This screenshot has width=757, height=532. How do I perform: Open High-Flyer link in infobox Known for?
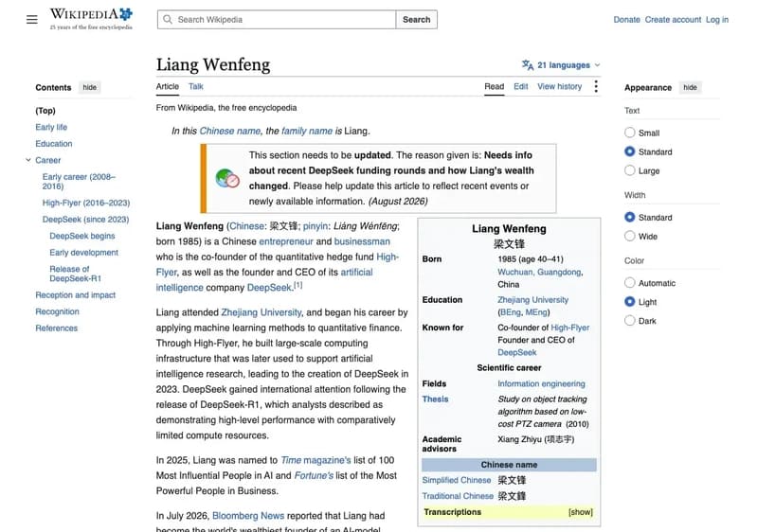pyautogui.click(x=570, y=328)
